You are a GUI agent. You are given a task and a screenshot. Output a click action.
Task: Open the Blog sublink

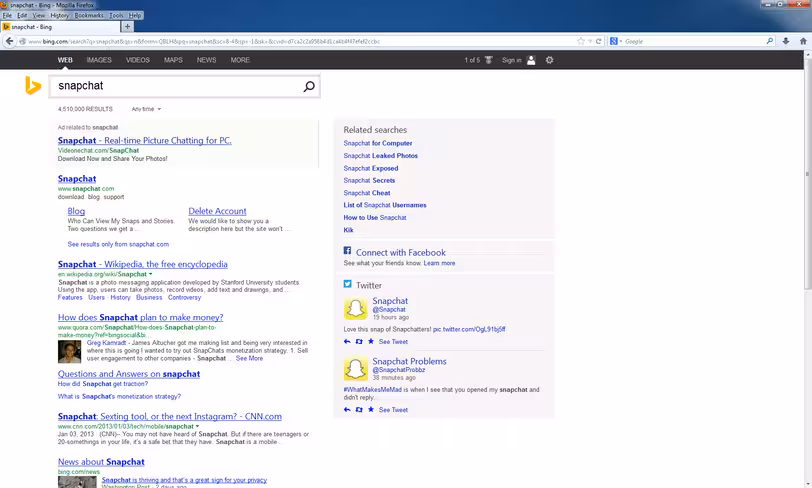click(76, 211)
